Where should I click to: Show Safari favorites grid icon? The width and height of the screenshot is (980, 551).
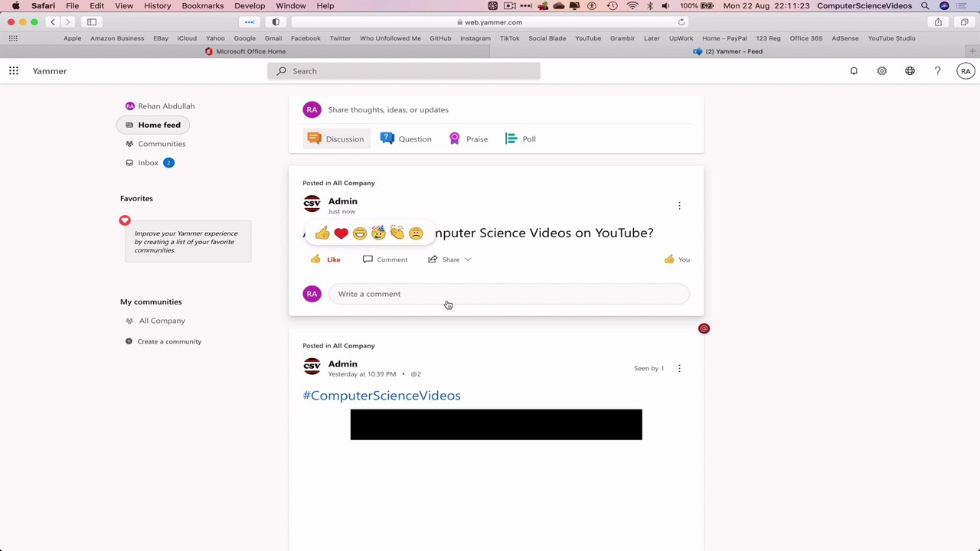click(13, 38)
